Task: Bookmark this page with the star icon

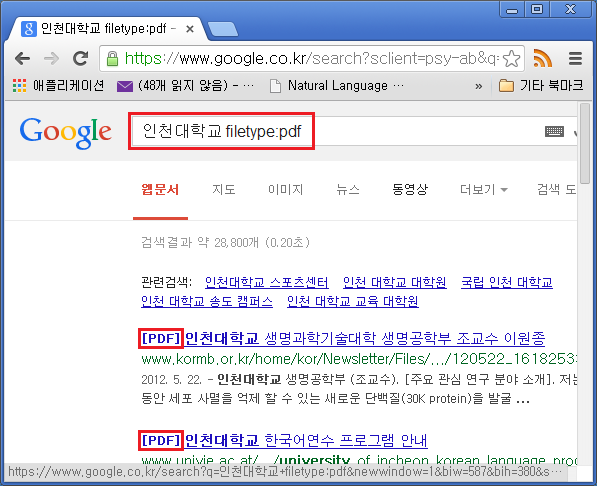Action: (511, 59)
